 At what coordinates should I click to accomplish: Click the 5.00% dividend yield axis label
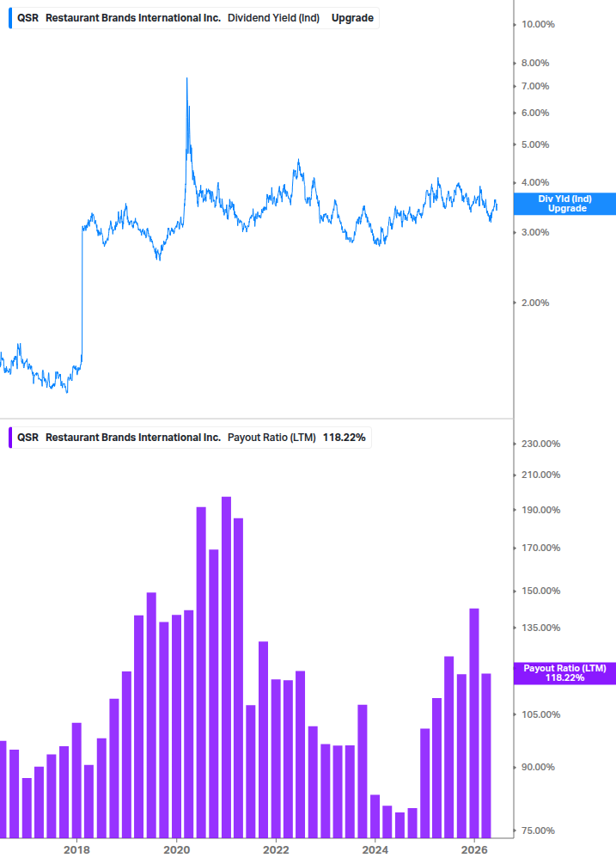pyautogui.click(x=535, y=145)
